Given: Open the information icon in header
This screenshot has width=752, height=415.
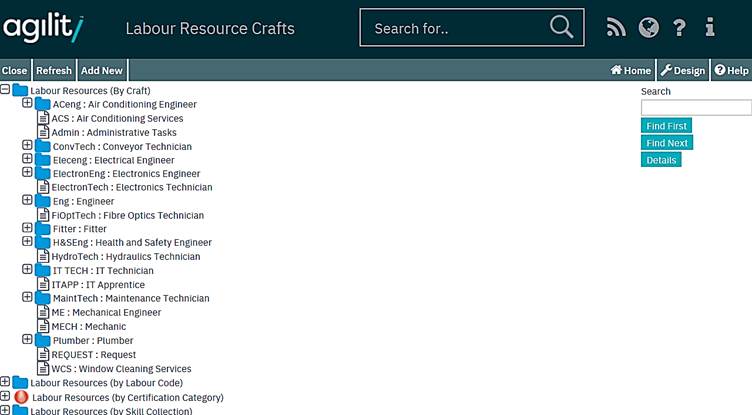Looking at the screenshot, I should (710, 28).
